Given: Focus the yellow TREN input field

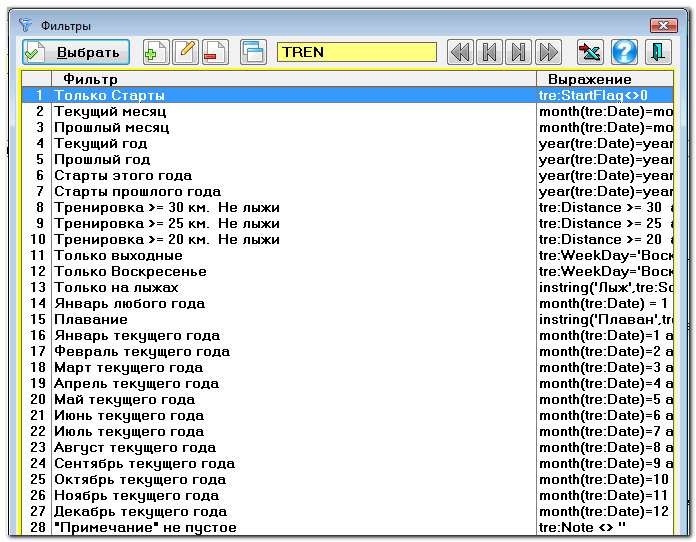Looking at the screenshot, I should [x=356, y=52].
